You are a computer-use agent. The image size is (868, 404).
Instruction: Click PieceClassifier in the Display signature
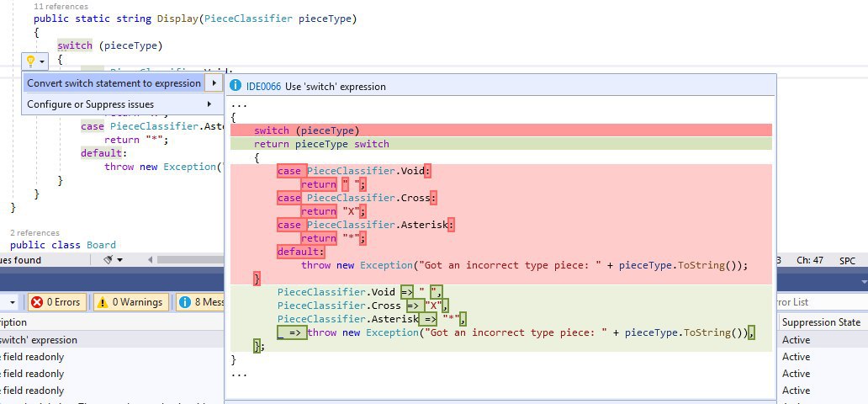click(248, 19)
